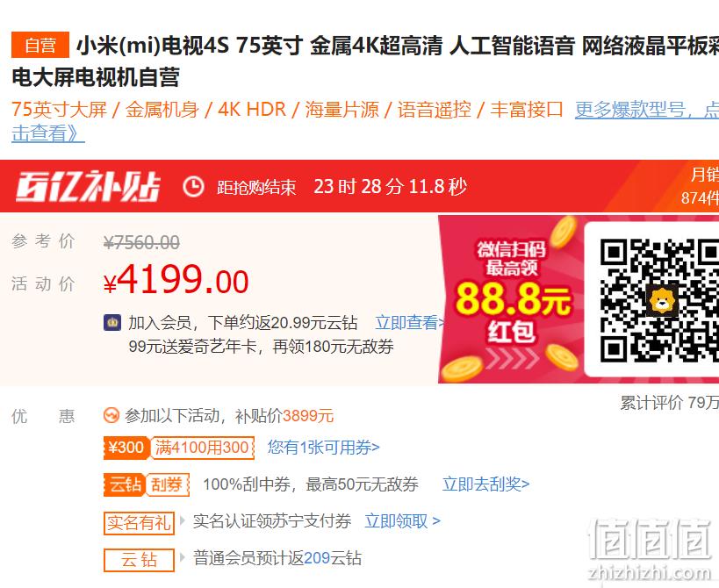Click the countdown clock icon

click(x=193, y=187)
